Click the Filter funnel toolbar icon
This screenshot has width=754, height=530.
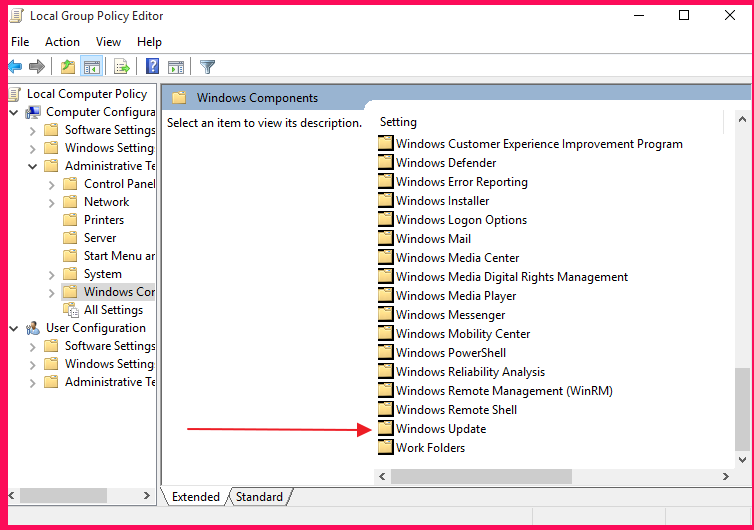point(207,67)
